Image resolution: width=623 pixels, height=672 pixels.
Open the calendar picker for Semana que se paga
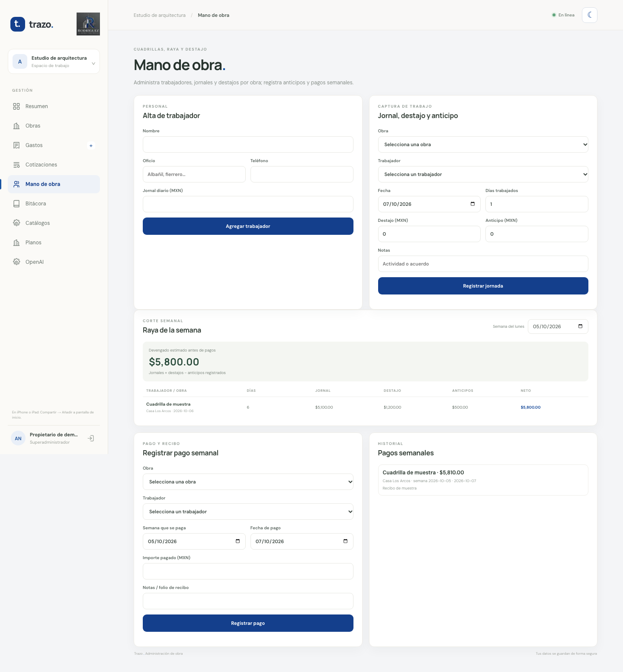pyautogui.click(x=238, y=541)
